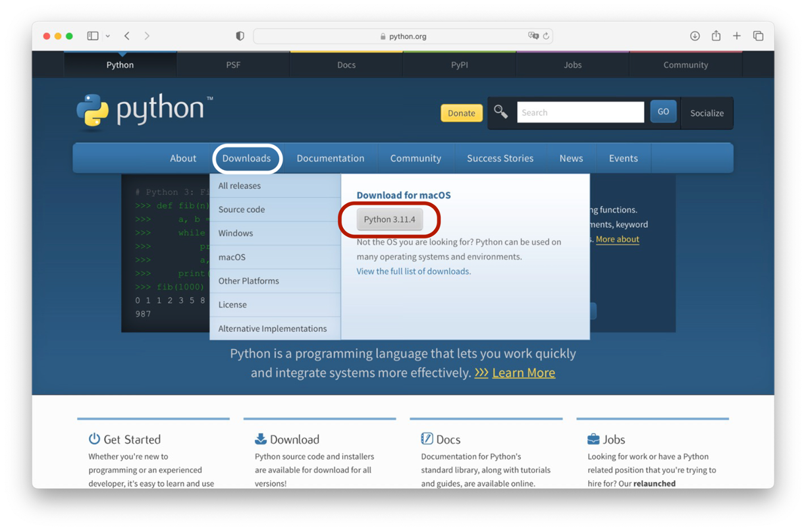Click the Search text field

[581, 113]
